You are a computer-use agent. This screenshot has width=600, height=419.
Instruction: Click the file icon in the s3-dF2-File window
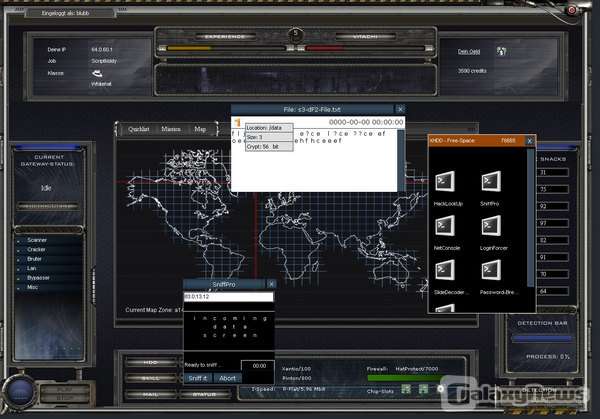(x=238, y=122)
